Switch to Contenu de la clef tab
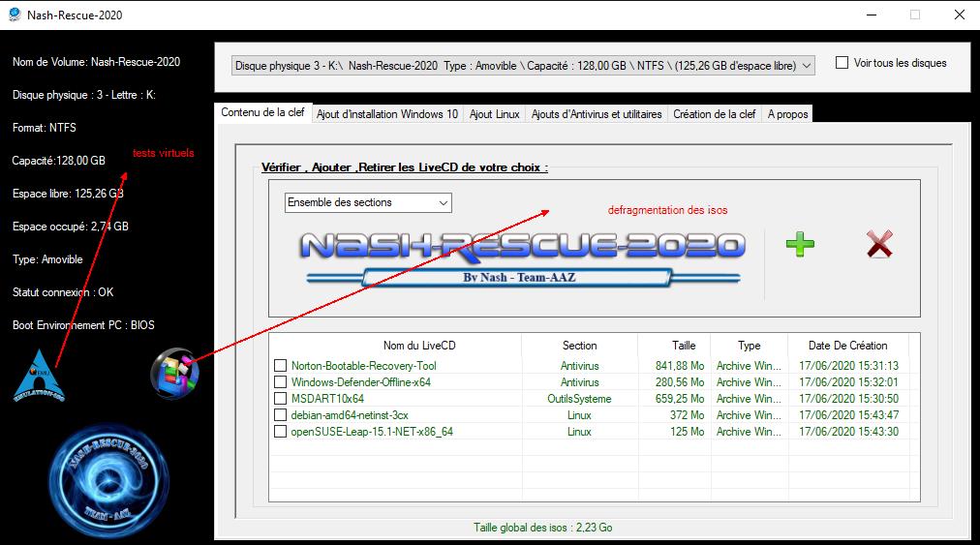The image size is (980, 545). pyautogui.click(x=262, y=112)
